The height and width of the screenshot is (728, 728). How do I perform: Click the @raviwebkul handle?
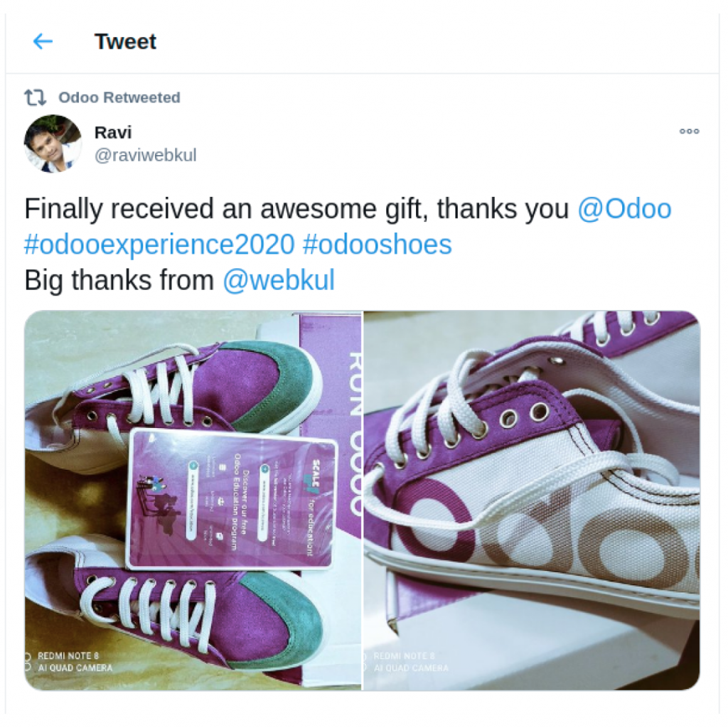point(145,155)
